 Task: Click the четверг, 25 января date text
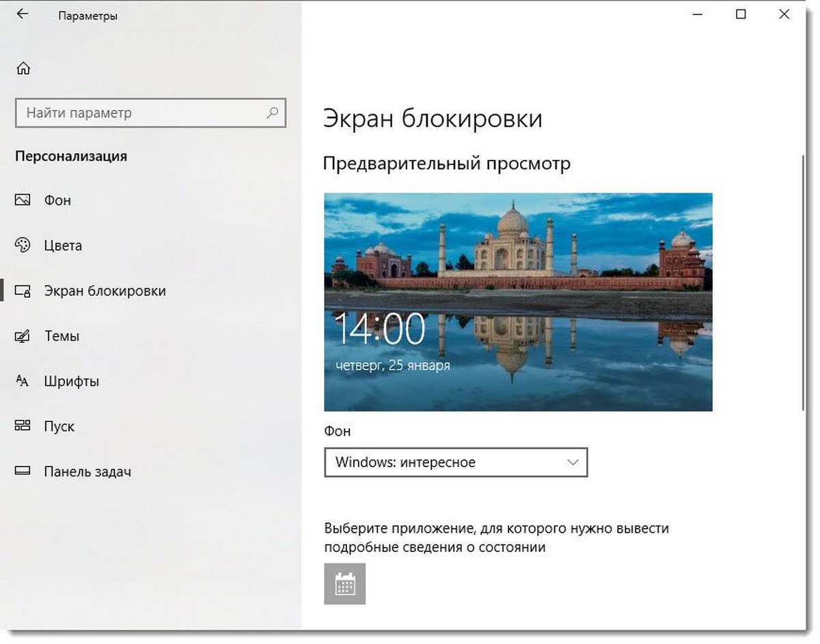(x=393, y=365)
